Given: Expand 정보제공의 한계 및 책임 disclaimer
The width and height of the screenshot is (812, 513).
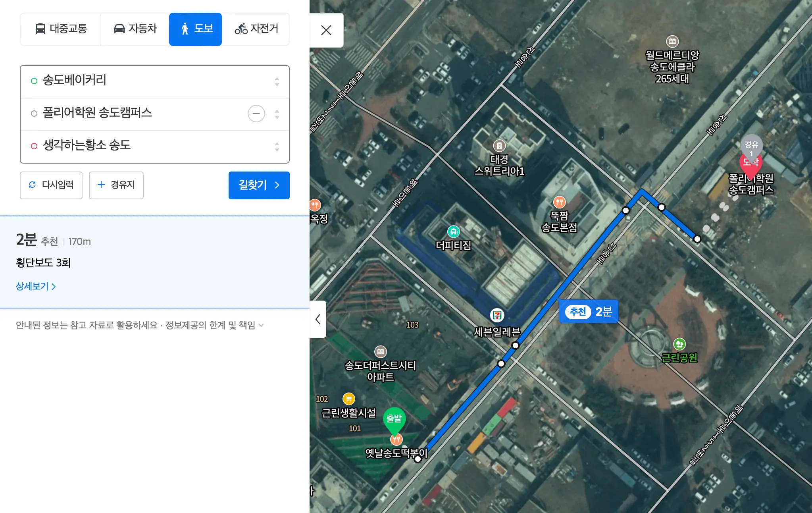Looking at the screenshot, I should (x=214, y=325).
